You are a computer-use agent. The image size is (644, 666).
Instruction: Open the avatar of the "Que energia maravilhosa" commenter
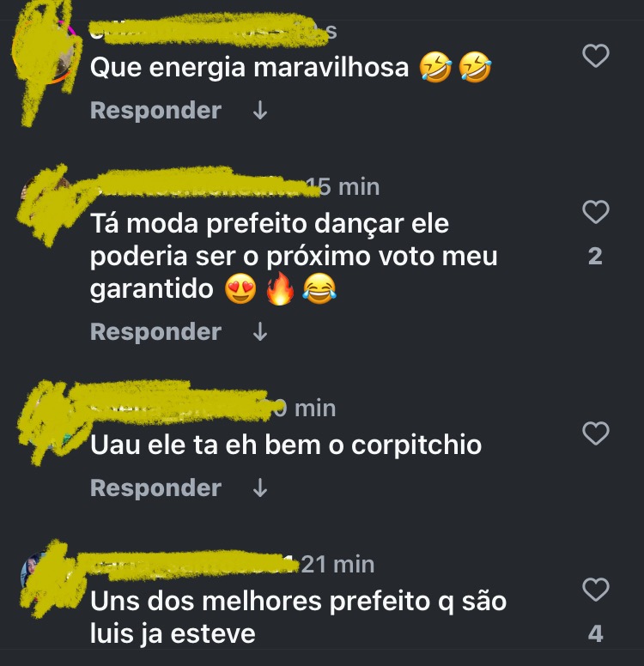pos(46,53)
